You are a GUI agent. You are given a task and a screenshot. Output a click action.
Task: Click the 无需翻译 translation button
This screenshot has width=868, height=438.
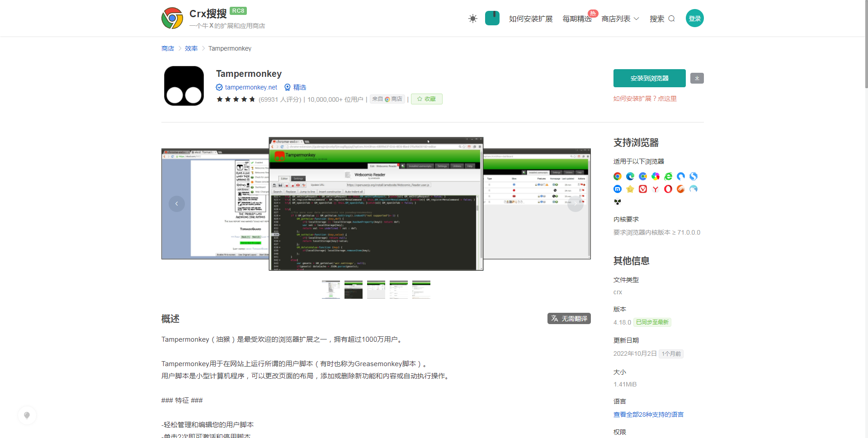(569, 319)
